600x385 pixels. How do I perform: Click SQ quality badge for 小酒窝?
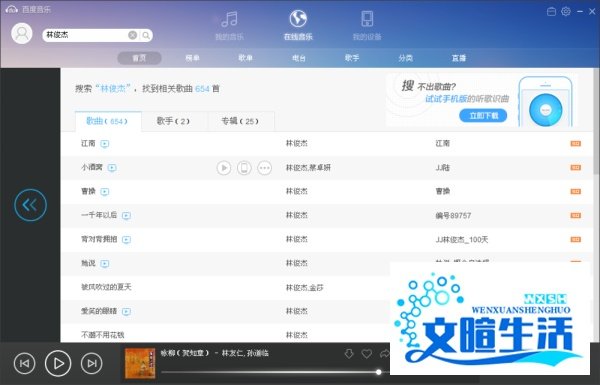pos(576,168)
